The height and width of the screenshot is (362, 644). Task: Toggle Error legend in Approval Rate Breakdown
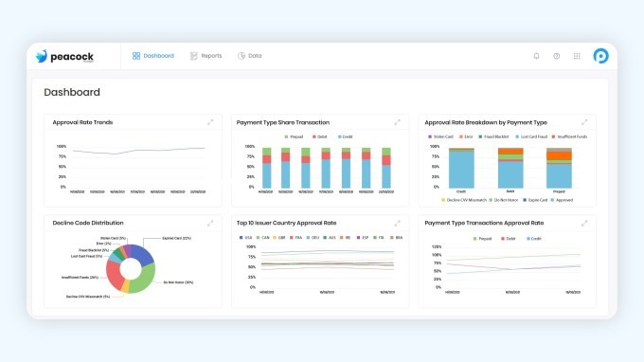(x=466, y=136)
